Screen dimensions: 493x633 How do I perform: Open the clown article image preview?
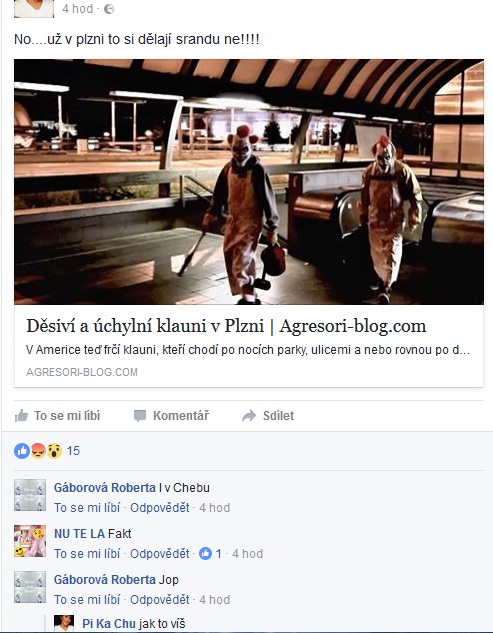click(x=249, y=182)
